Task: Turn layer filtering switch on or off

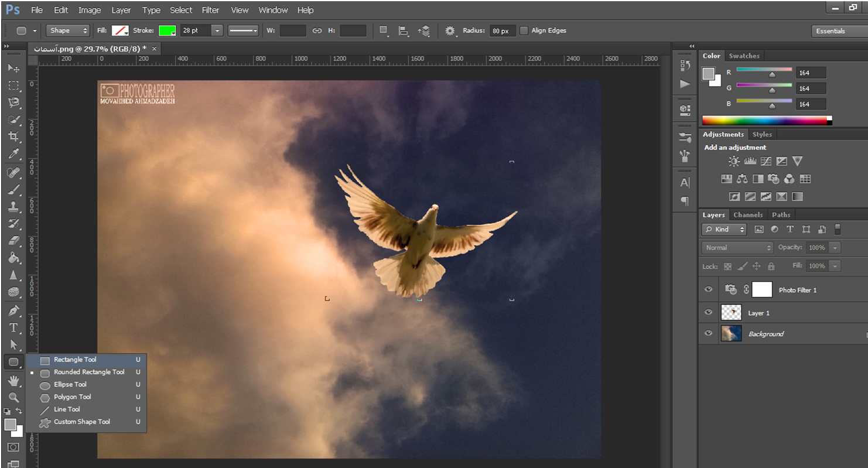Action: (x=838, y=229)
